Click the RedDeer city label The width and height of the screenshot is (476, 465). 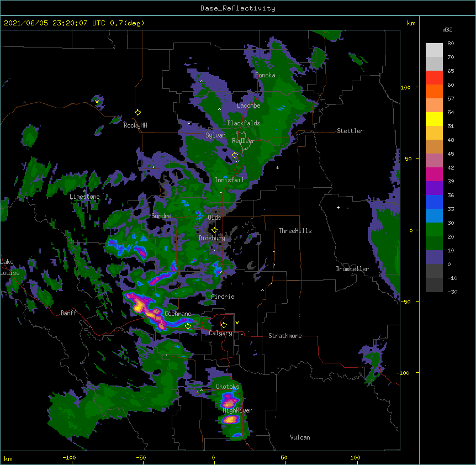(244, 141)
